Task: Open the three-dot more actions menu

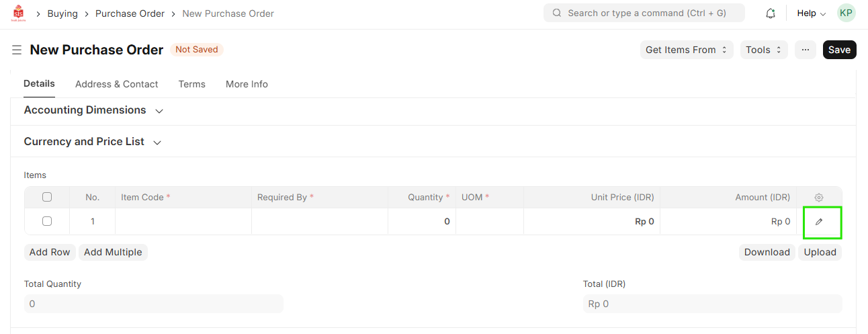Action: coord(806,50)
